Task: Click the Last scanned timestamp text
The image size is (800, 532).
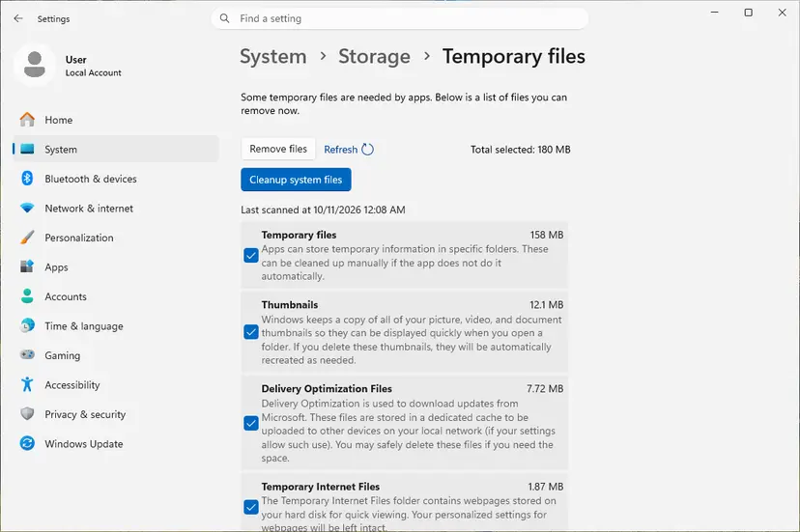Action: (323, 210)
